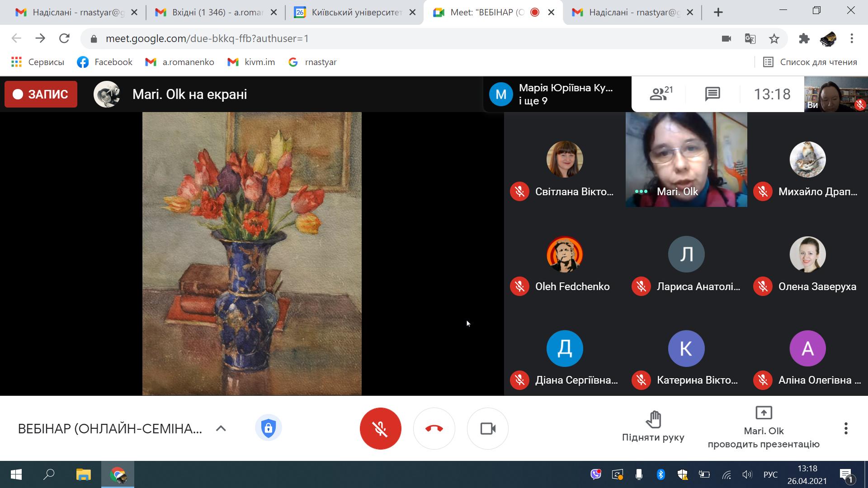Click Mari. Olk's video tile
The width and height of the screenshot is (868, 488).
coord(686,159)
